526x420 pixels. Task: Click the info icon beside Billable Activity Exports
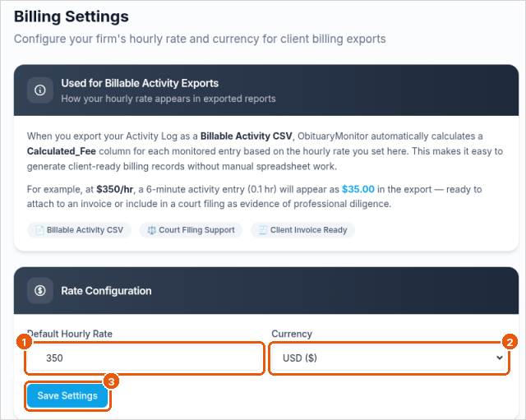tap(40, 90)
